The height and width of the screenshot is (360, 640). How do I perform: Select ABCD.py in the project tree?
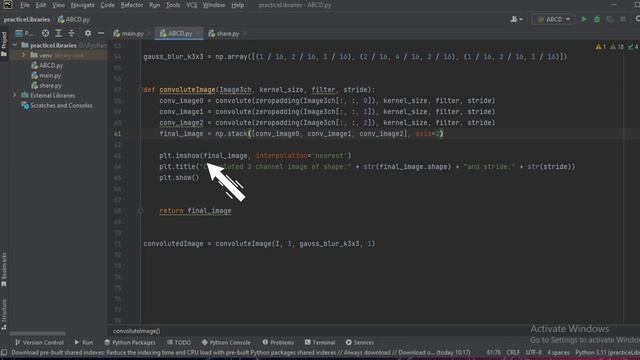tap(47, 65)
